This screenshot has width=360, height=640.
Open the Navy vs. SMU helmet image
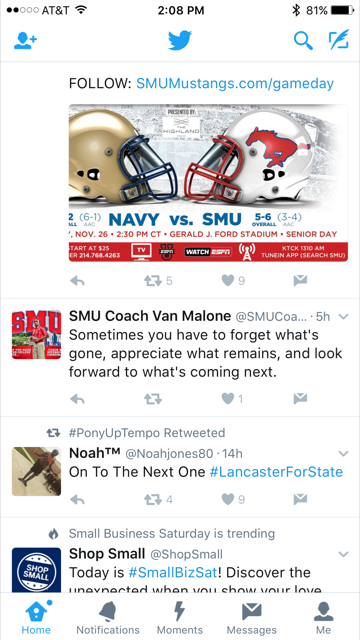208,183
